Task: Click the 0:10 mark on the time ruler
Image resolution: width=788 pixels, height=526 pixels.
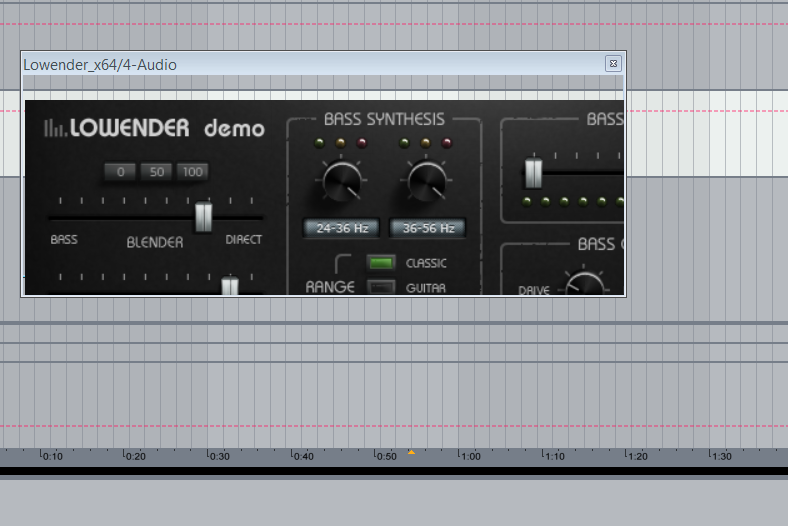Action: [x=52, y=456]
